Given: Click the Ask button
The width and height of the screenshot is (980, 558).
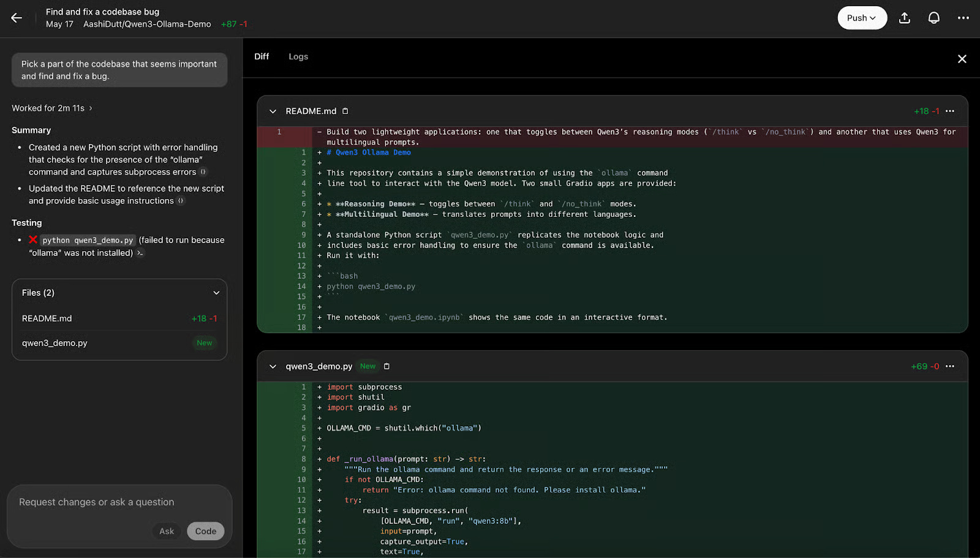Looking at the screenshot, I should point(166,531).
